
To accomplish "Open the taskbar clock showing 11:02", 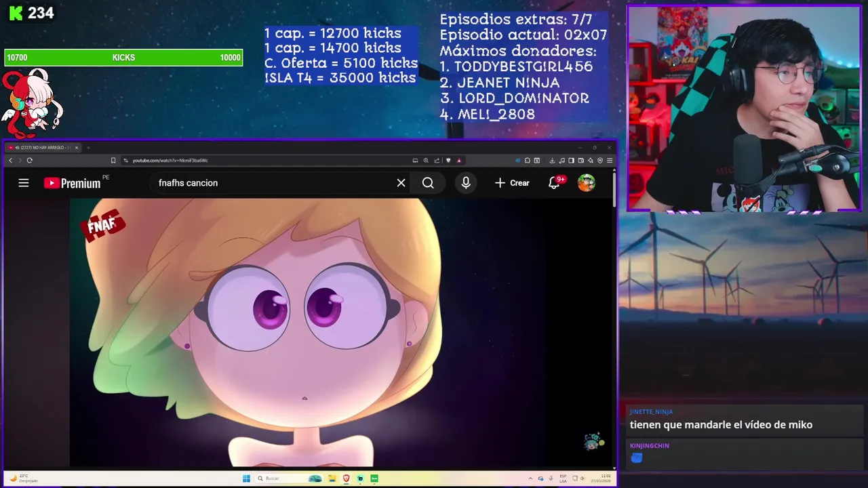I will coord(599,479).
